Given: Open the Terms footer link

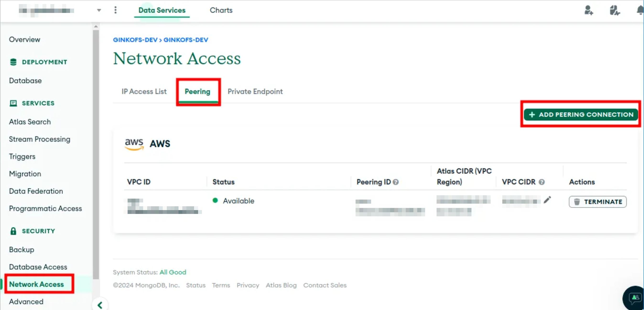Looking at the screenshot, I should coord(221,285).
